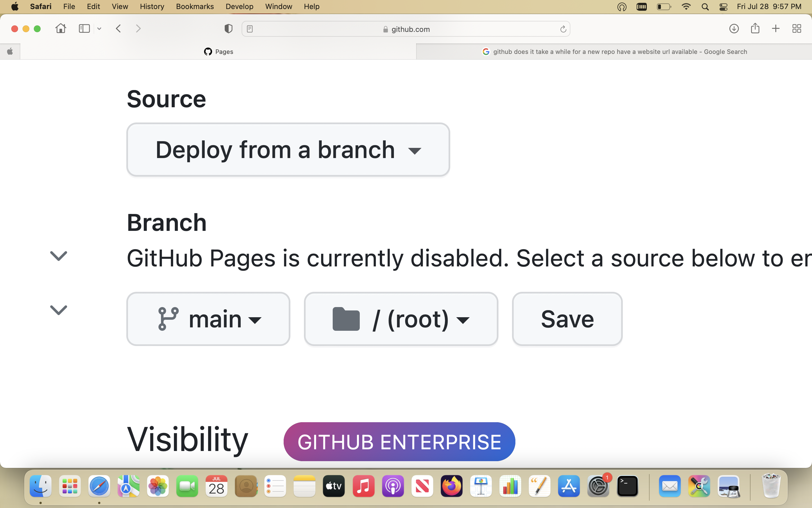812x508 pixels.
Task: Click the Wi-Fi status icon
Action: [x=686, y=7]
